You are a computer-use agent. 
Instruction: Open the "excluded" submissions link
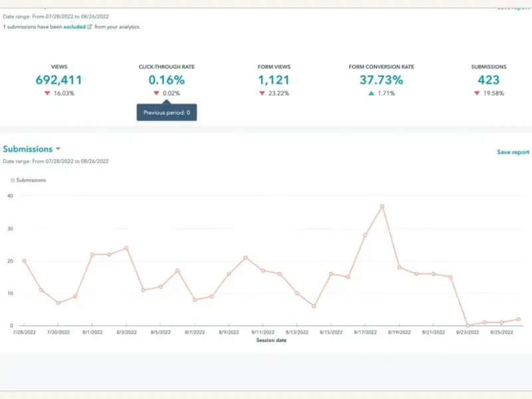pos(74,27)
